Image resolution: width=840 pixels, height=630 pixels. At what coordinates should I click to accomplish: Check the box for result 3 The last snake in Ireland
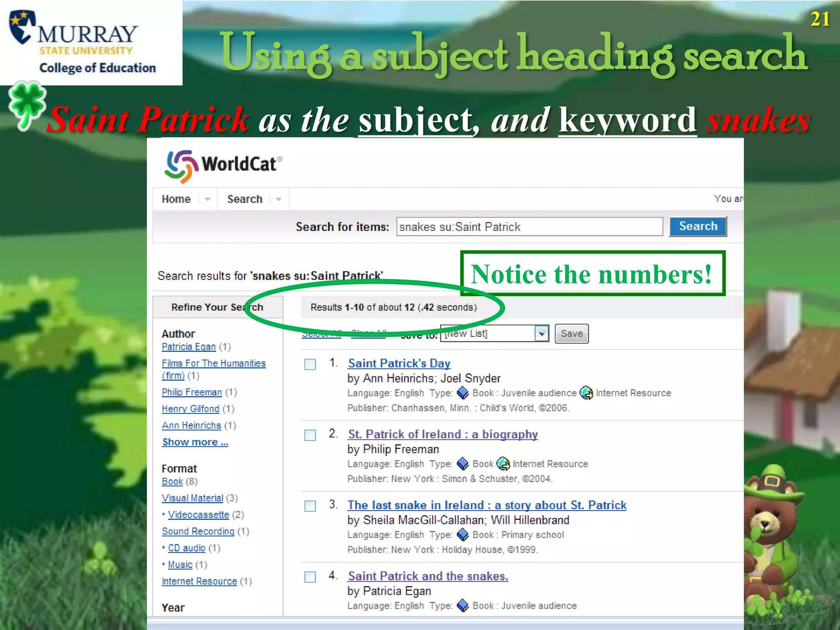click(310, 506)
